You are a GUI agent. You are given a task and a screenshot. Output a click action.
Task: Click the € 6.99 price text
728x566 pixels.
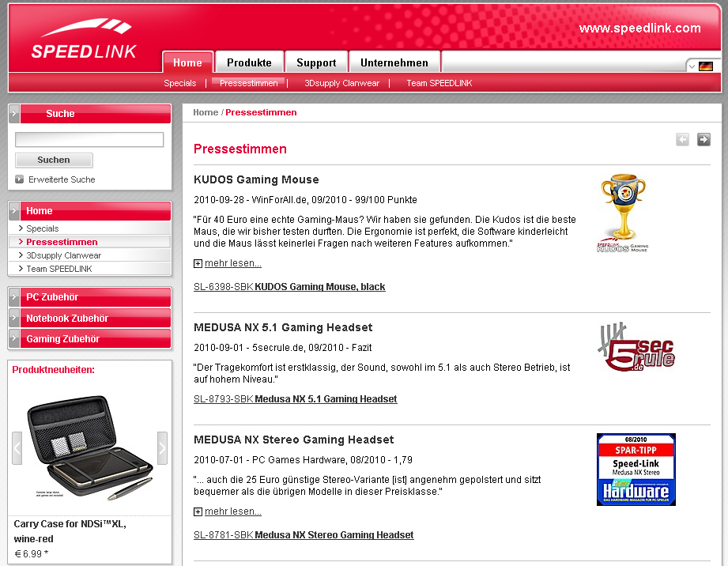coord(31,554)
